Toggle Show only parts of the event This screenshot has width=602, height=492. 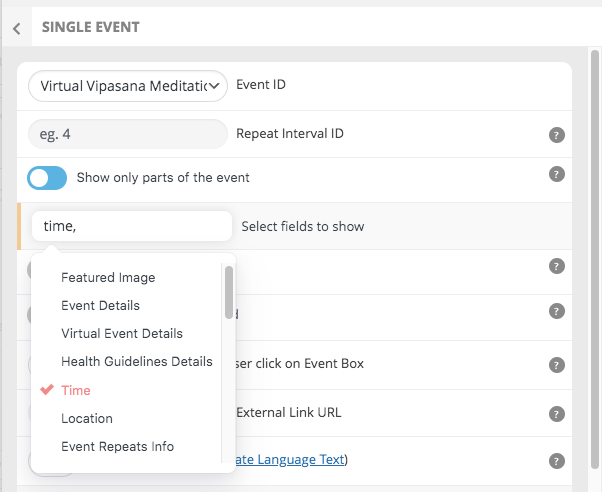(47, 178)
